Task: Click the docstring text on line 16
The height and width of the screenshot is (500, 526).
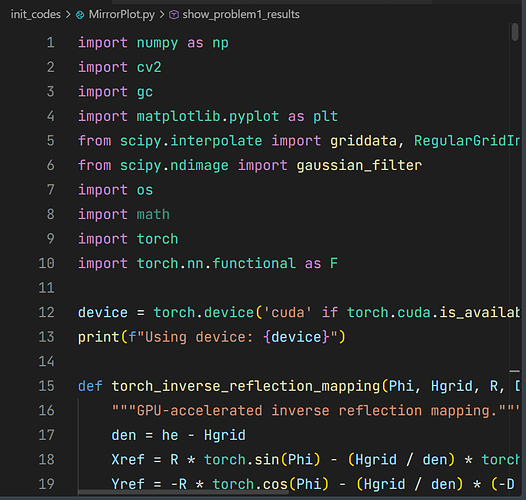Action: 315,411
